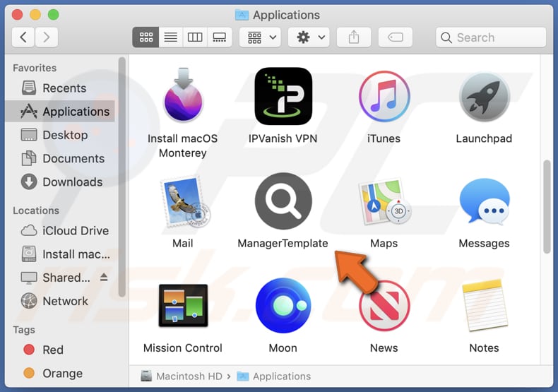Open Documents in the sidebar
The width and height of the screenshot is (558, 392).
pyautogui.click(x=60, y=158)
